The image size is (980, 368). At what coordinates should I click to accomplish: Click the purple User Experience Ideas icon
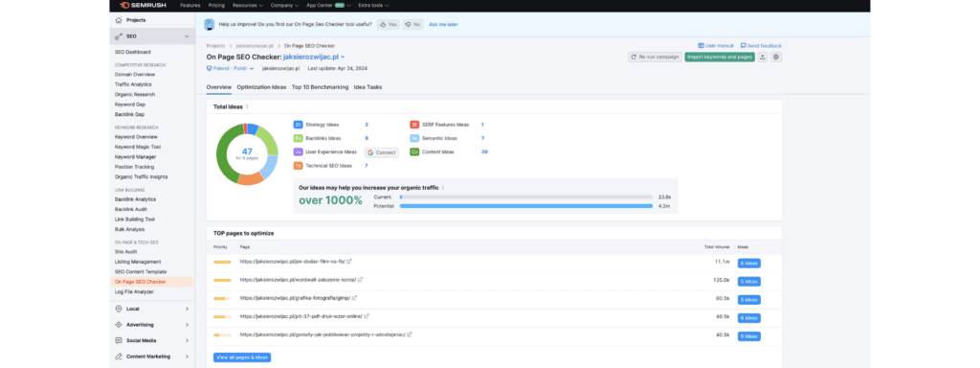tap(298, 152)
